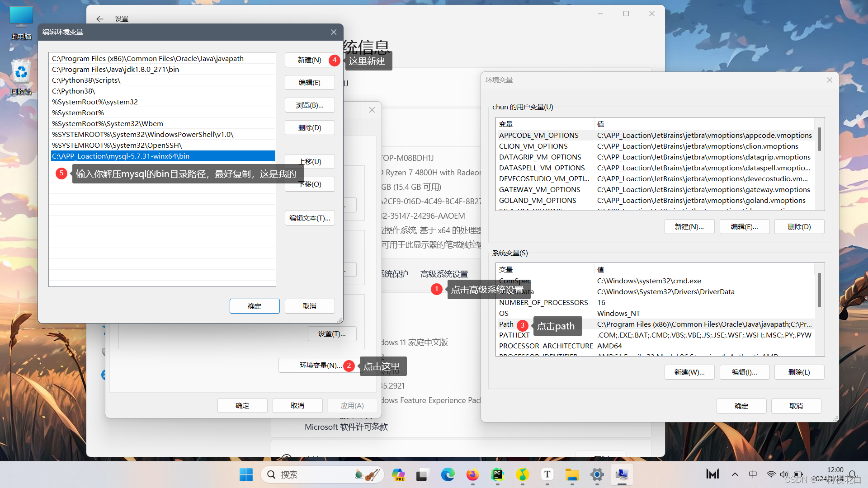Image resolution: width=868 pixels, height=488 pixels.
Task: Close the System Properties dialog
Action: click(x=372, y=110)
